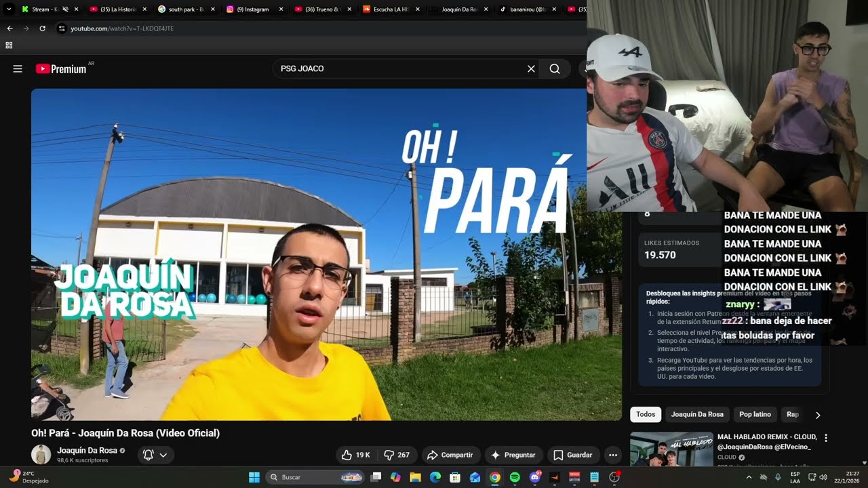The width and height of the screenshot is (868, 488).
Task: Open File Explorer from the taskbar
Action: coord(416,477)
